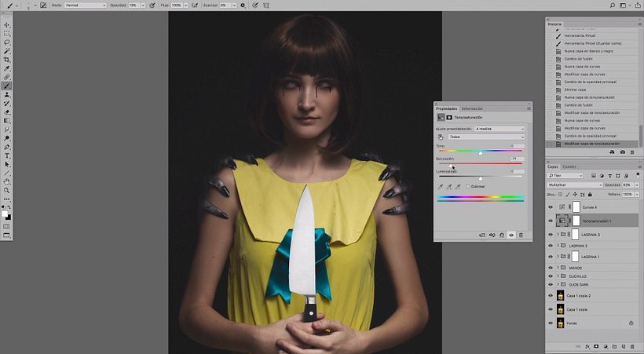Enable the Colorear checkbox

tap(468, 187)
